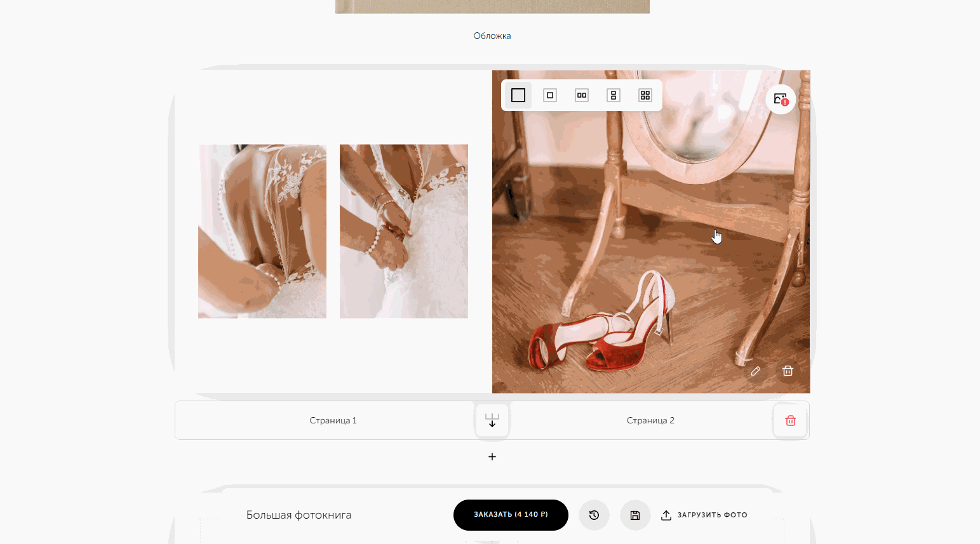980x544 pixels.
Task: Click the Страница 1 label
Action: click(x=333, y=421)
